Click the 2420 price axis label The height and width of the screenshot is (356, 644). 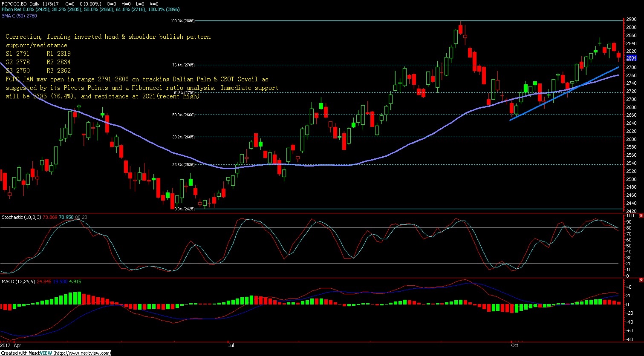point(632,211)
